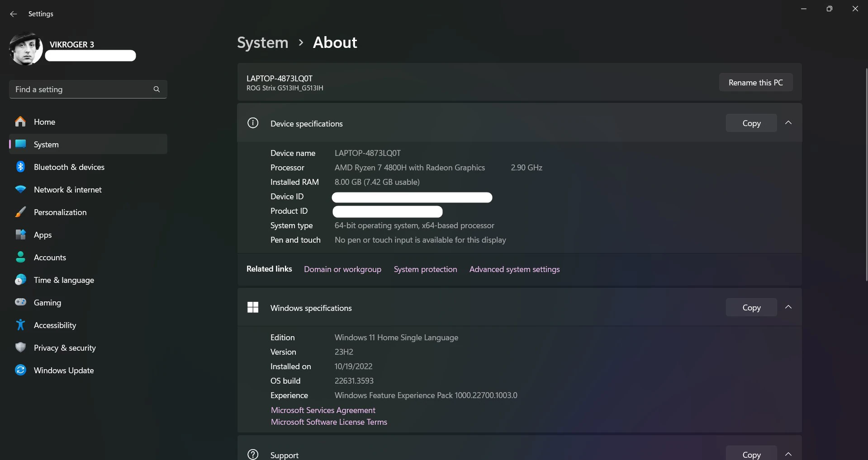Open the Bluetooth icon in the sidebar
This screenshot has height=460, width=868.
pyautogui.click(x=20, y=167)
